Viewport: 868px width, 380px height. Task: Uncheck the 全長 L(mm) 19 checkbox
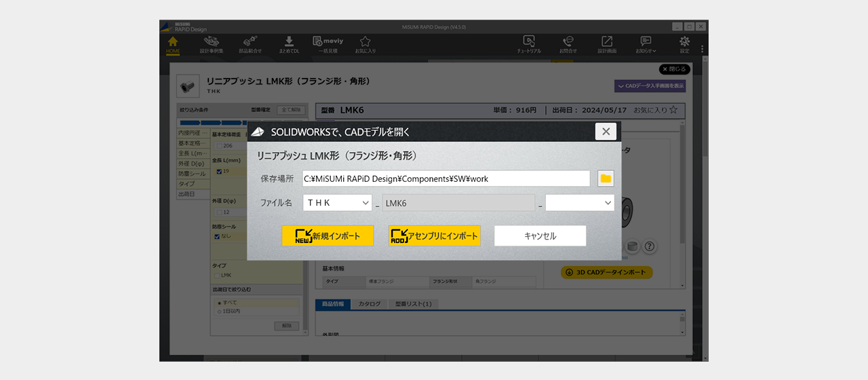218,172
